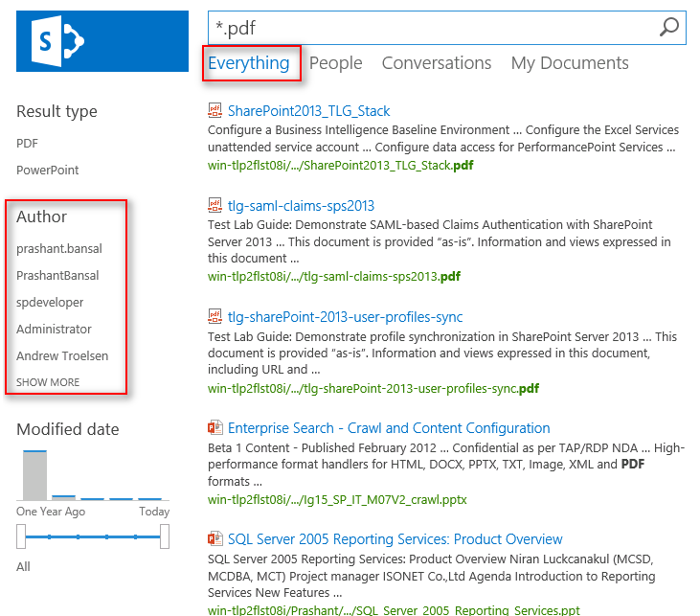Click left handle of Modified date slider
700x616 pixels.
21,536
